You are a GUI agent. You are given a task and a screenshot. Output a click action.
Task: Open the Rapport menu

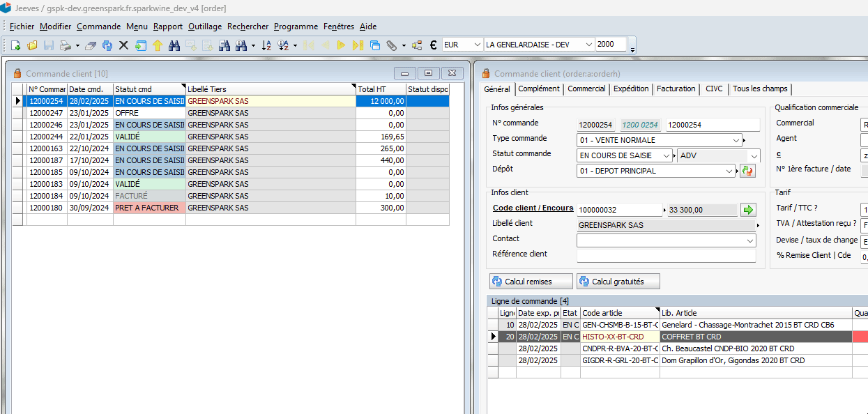(x=167, y=26)
